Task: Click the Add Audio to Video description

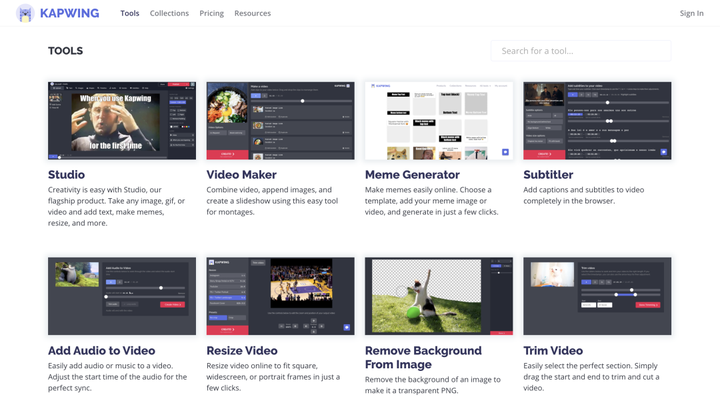Action: click(117, 377)
